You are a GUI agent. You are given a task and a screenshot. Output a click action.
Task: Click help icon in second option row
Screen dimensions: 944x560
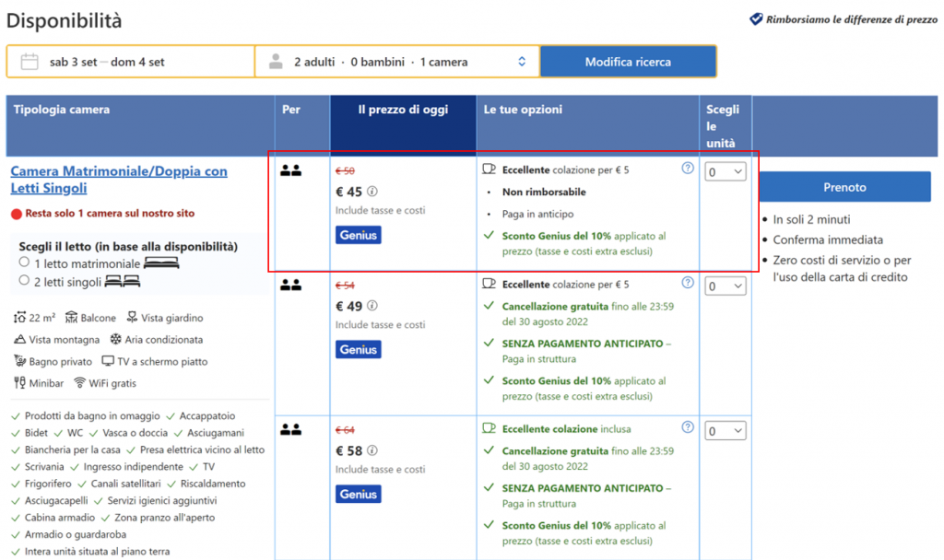click(x=688, y=283)
